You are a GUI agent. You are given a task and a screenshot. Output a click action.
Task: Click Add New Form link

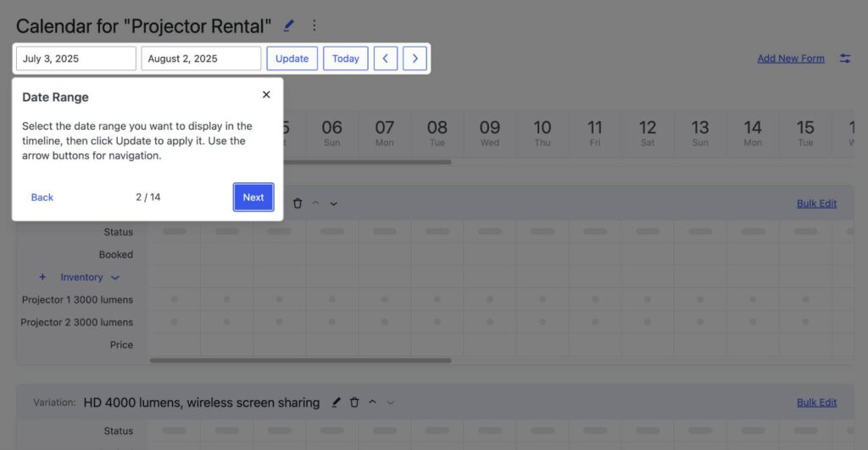[790, 58]
